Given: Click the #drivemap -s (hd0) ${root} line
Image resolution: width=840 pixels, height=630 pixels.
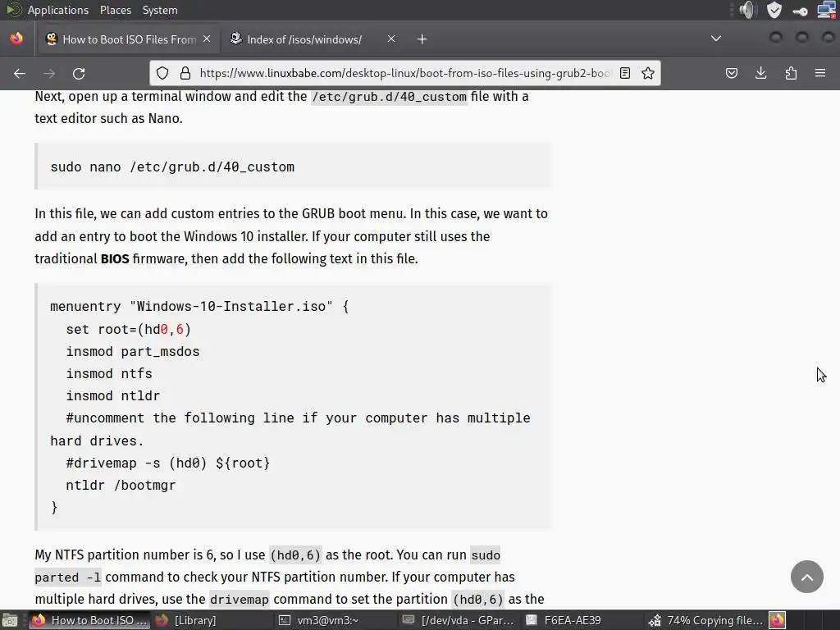Looking at the screenshot, I should pos(168,463).
